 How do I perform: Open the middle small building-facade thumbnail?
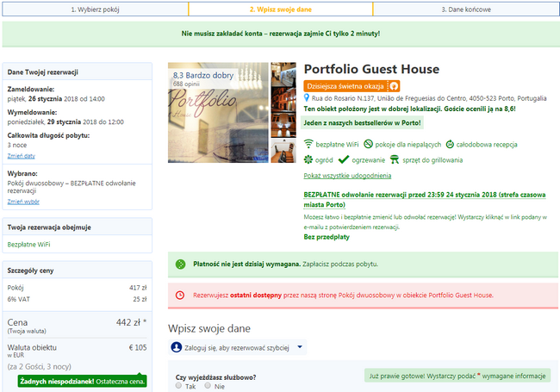(x=283, y=98)
